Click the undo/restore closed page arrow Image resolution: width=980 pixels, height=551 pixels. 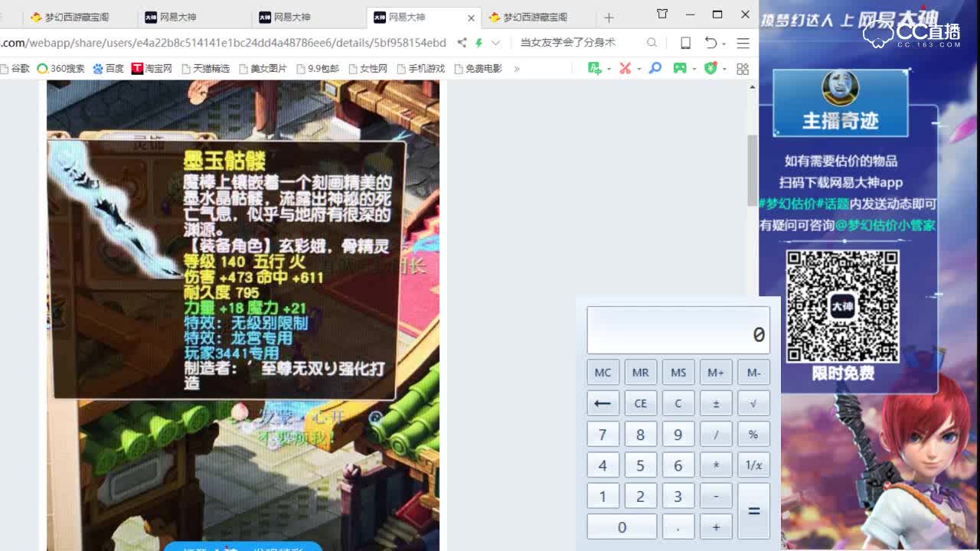click(710, 43)
